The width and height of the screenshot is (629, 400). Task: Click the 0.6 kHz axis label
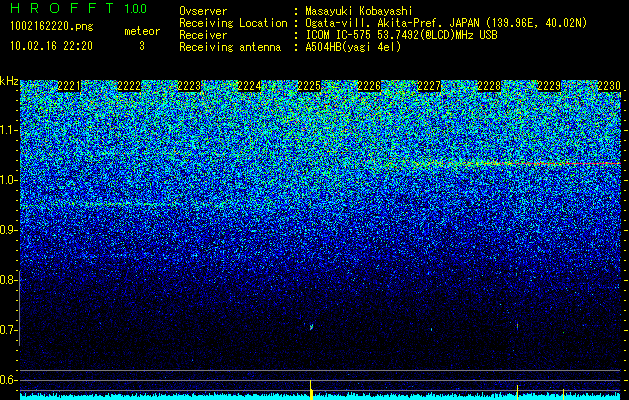(8, 380)
